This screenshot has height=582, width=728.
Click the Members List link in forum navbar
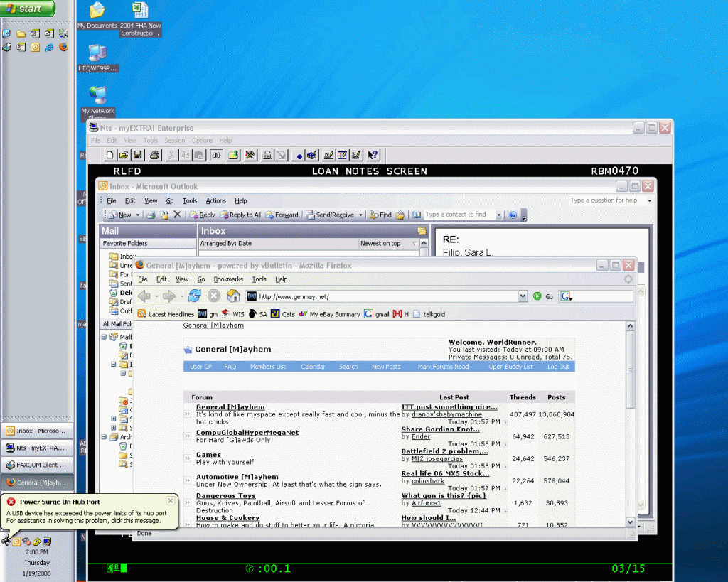click(x=268, y=367)
